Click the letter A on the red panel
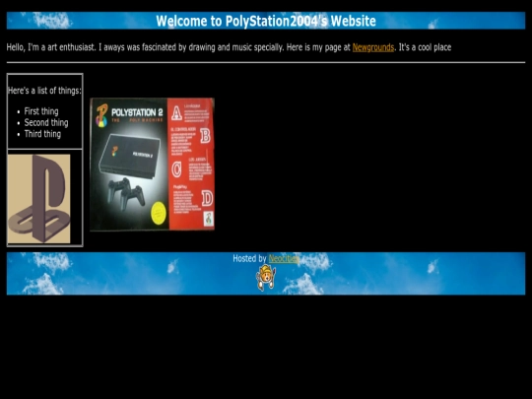 (x=176, y=113)
